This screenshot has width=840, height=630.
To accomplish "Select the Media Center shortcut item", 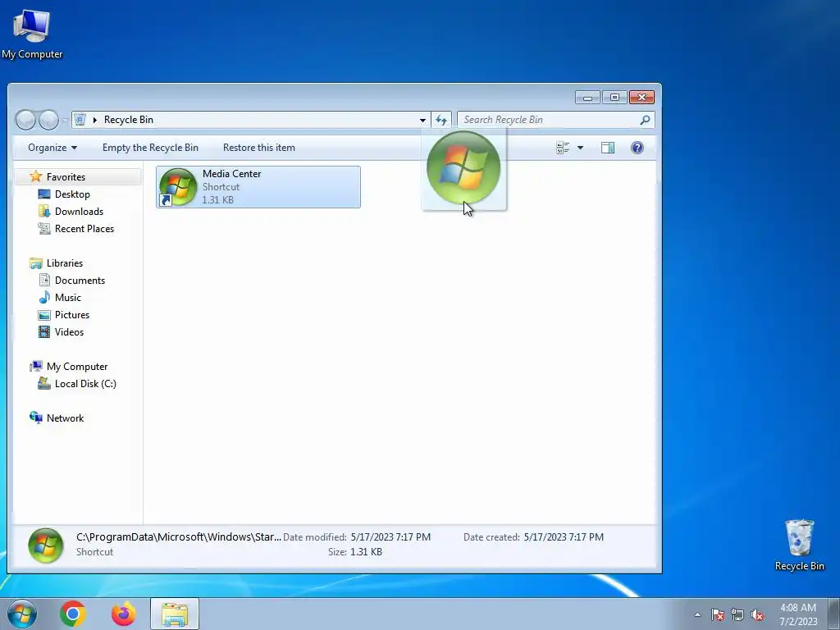I will [x=258, y=187].
